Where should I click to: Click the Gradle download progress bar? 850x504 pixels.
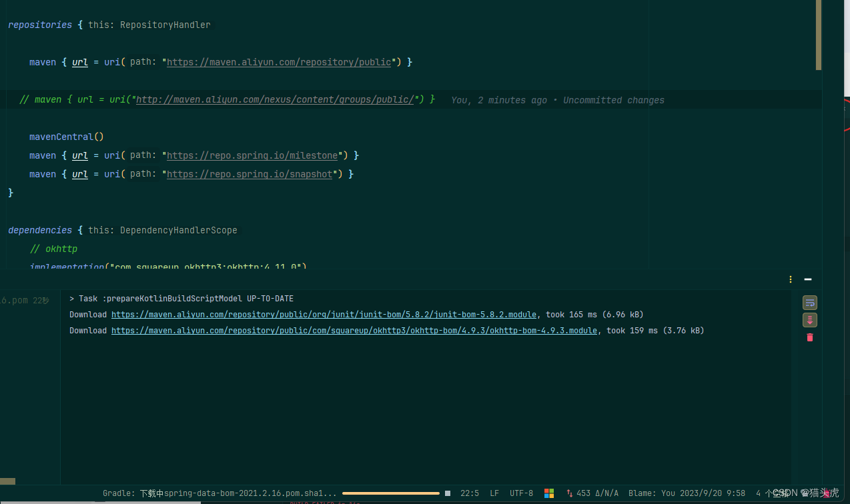coord(390,493)
